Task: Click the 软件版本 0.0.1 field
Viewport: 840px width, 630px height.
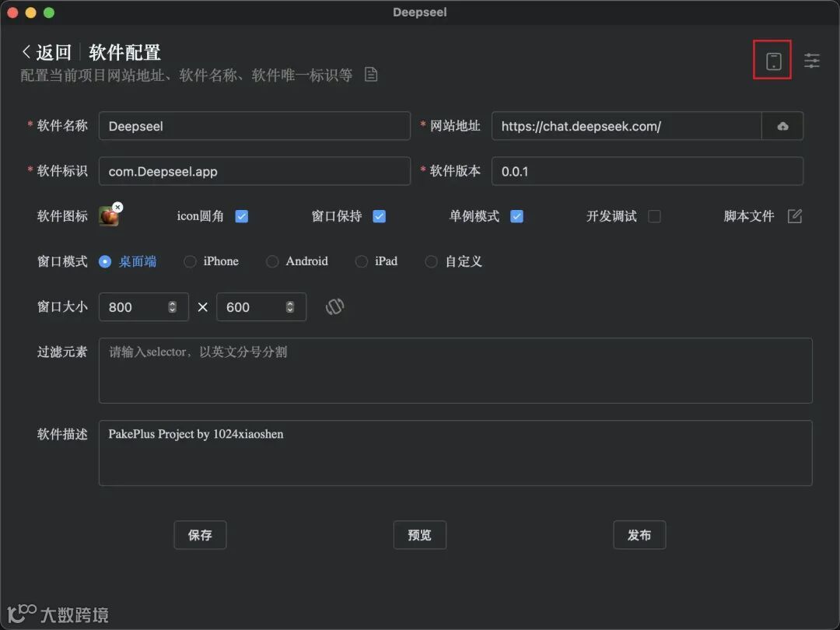Action: pyautogui.click(x=647, y=171)
